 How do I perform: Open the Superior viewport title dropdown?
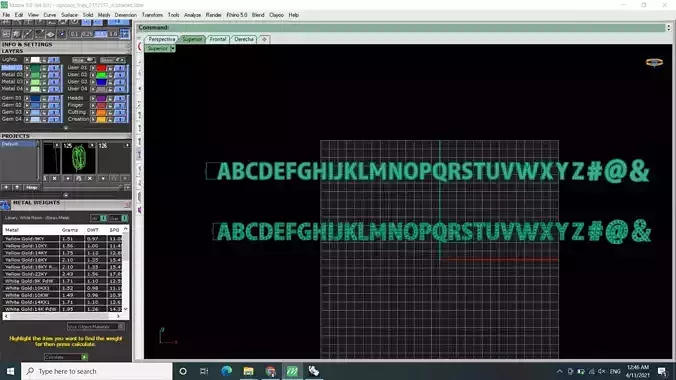(x=172, y=49)
